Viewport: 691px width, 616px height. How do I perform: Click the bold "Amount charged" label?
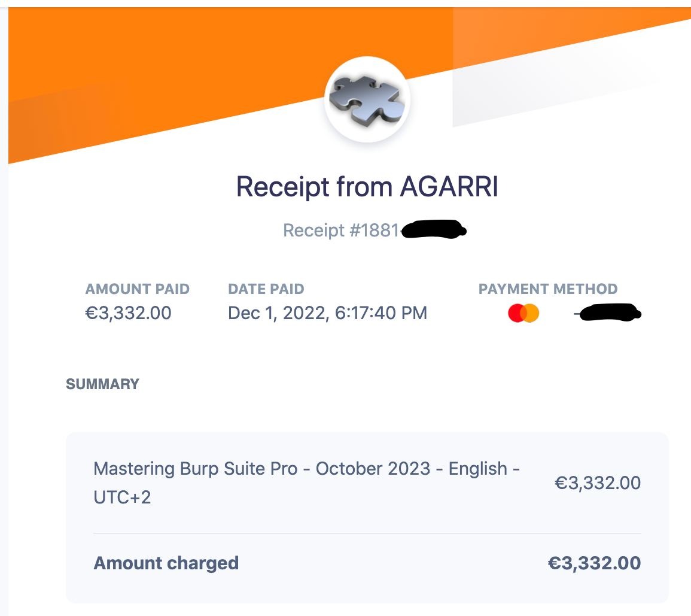pos(166,563)
